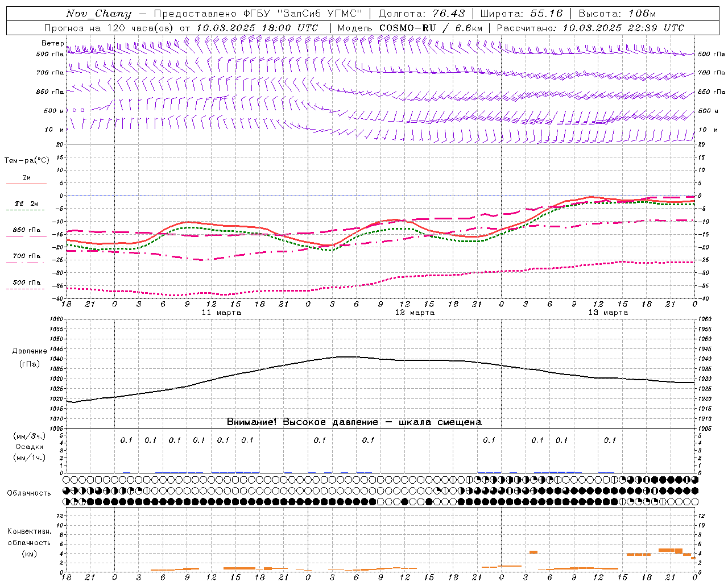Click the 13 марта date label

(x=608, y=313)
